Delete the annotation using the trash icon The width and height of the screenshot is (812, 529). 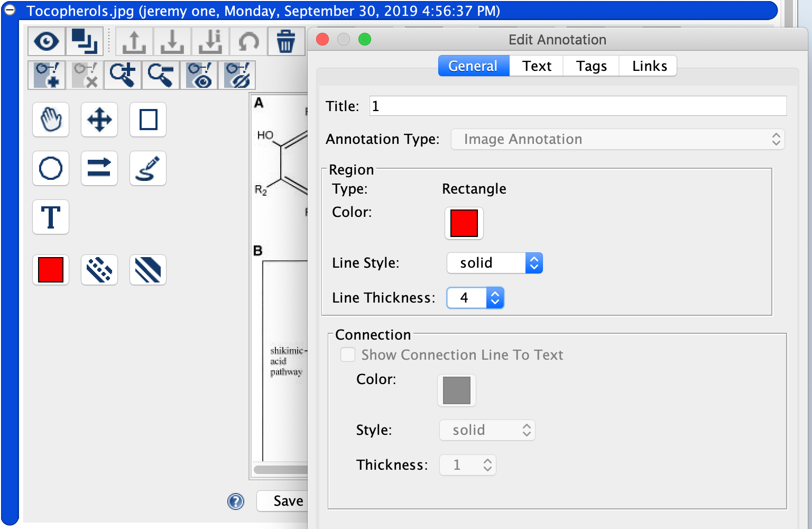[x=286, y=41]
